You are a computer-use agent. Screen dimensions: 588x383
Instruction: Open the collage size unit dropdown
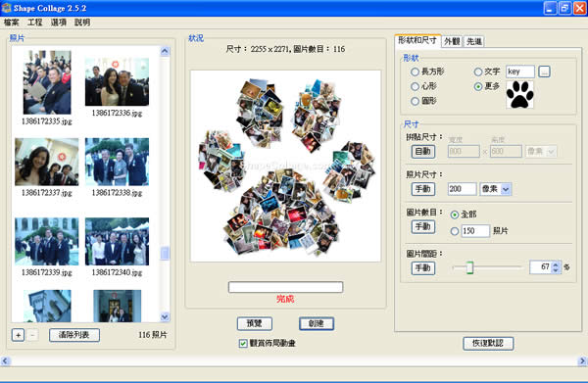(x=541, y=152)
